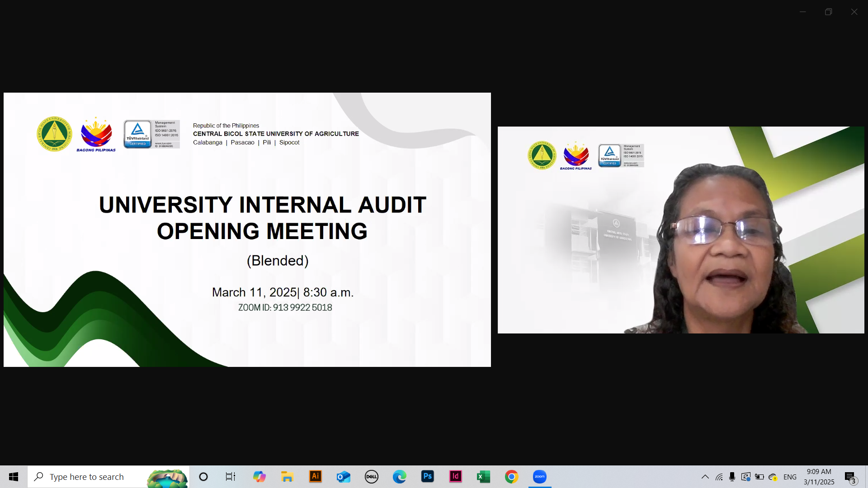Open the Dell app icon
The width and height of the screenshot is (868, 488).
(372, 477)
